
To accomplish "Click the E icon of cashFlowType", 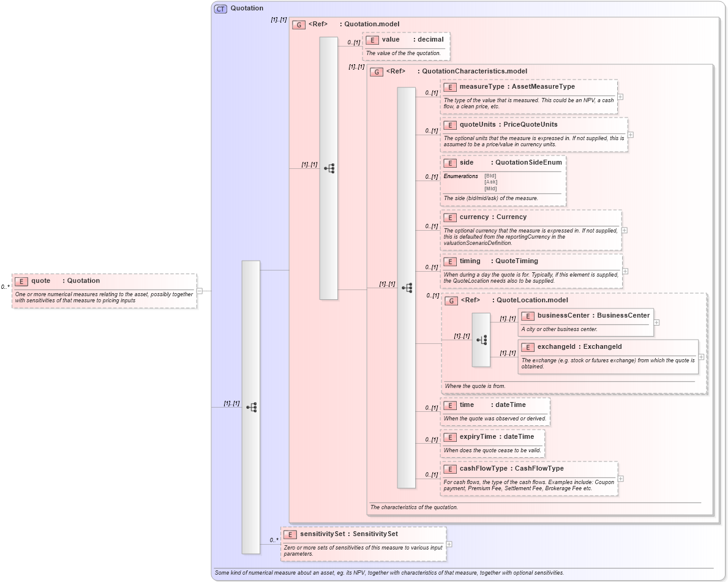I will click(450, 469).
